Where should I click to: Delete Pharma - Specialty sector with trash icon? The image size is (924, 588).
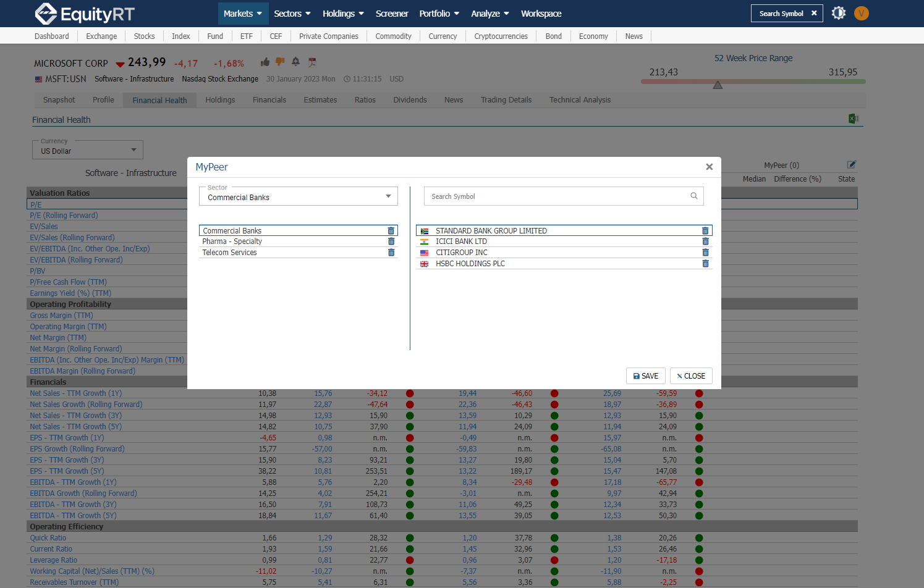click(x=391, y=241)
